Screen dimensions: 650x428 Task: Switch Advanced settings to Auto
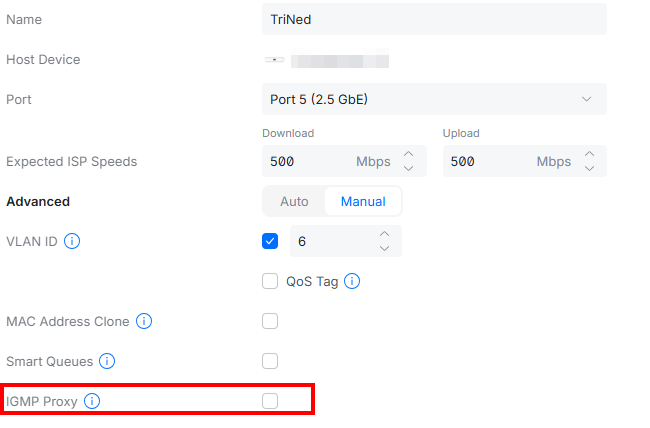tap(294, 201)
